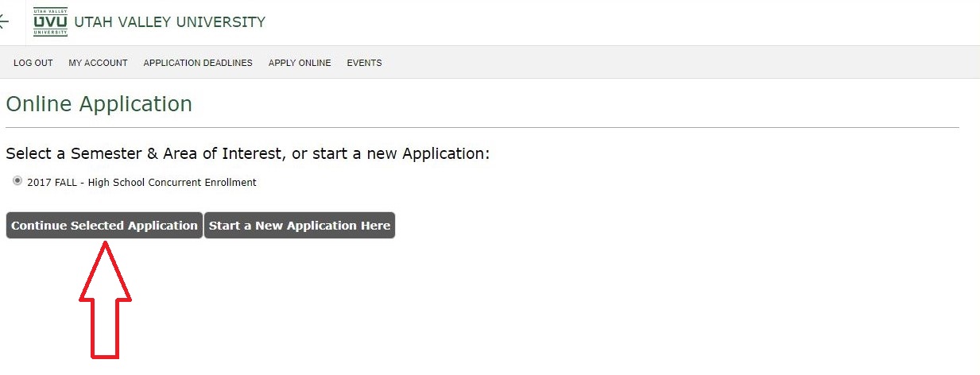Screen dimensions: 980x375
Task: Click the UVU logo icon
Action: (x=50, y=22)
